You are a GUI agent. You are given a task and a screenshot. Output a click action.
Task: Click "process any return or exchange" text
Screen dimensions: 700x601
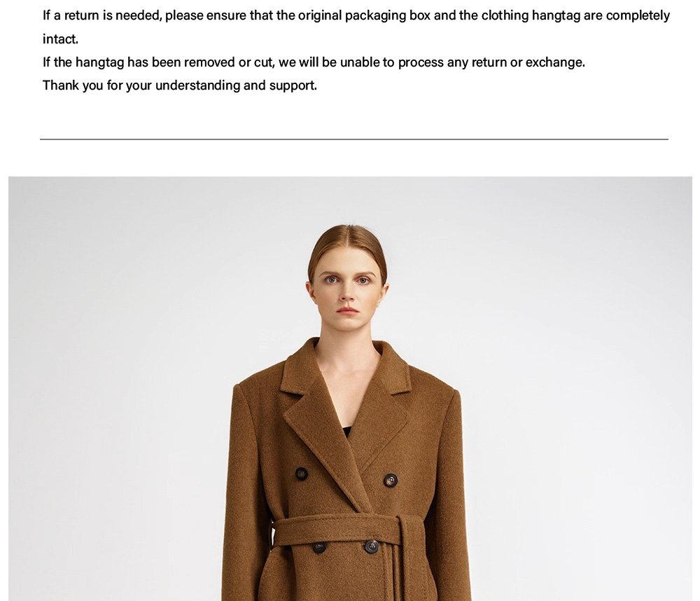tap(491, 62)
